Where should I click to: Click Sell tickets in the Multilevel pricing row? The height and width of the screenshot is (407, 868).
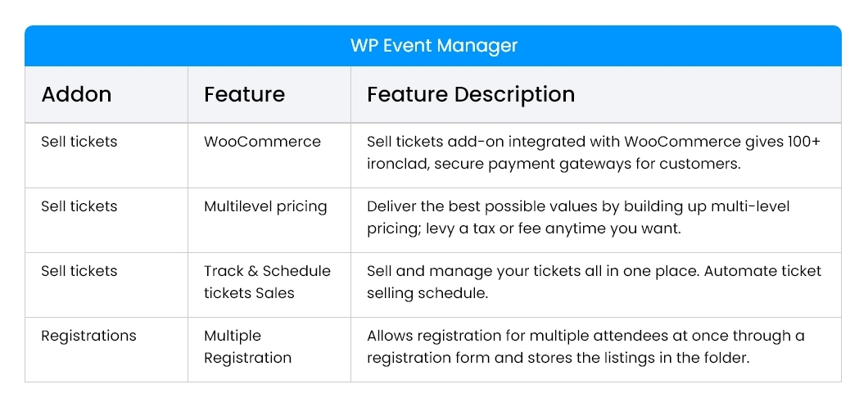click(x=79, y=206)
